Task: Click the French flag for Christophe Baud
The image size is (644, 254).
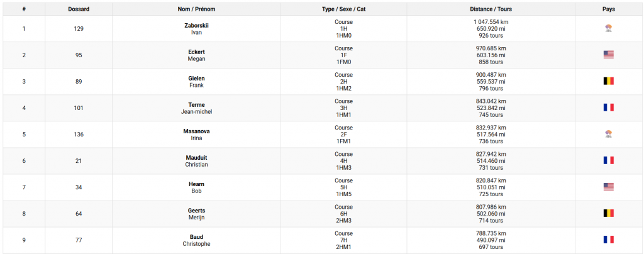Action: (608, 240)
